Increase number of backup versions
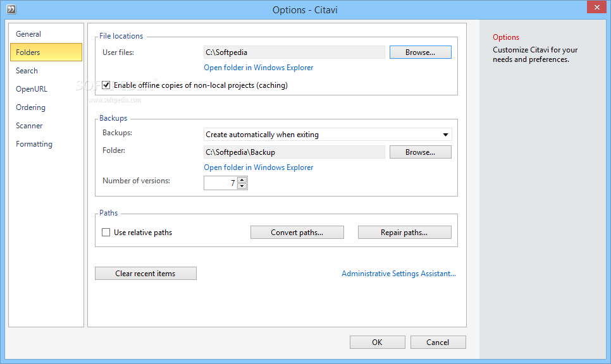Image resolution: width=611 pixels, height=364 pixels. coord(242,180)
